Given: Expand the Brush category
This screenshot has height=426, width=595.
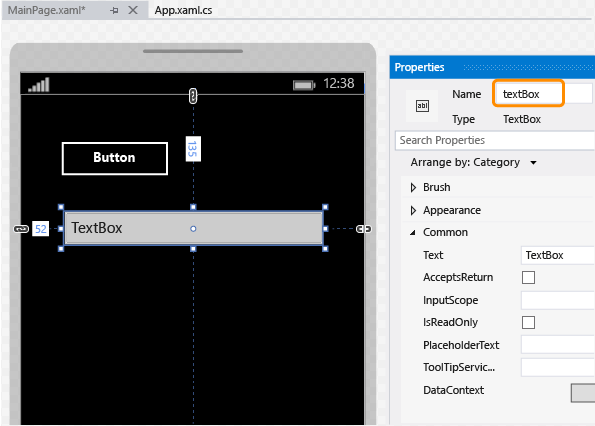Looking at the screenshot, I should tap(413, 187).
